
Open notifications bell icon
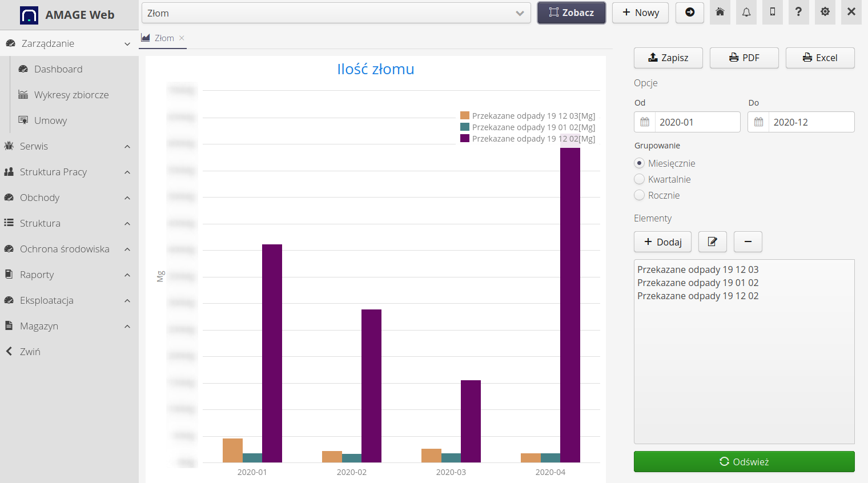click(x=746, y=13)
